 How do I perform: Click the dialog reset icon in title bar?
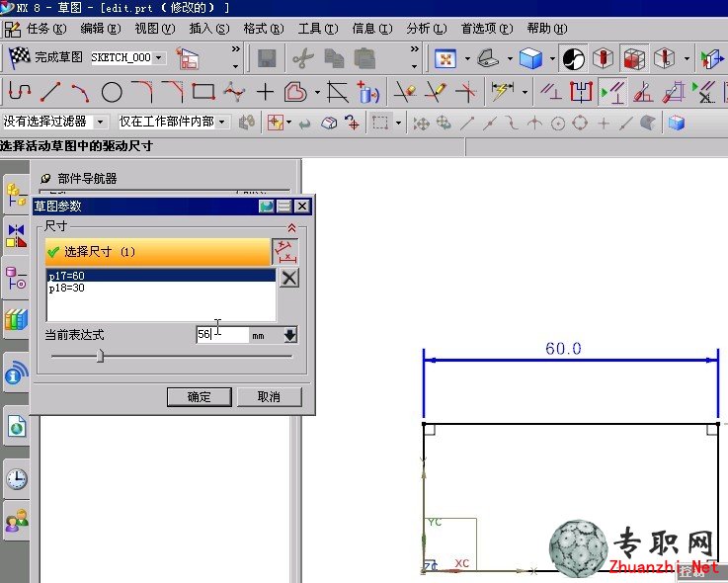pyautogui.click(x=267, y=206)
